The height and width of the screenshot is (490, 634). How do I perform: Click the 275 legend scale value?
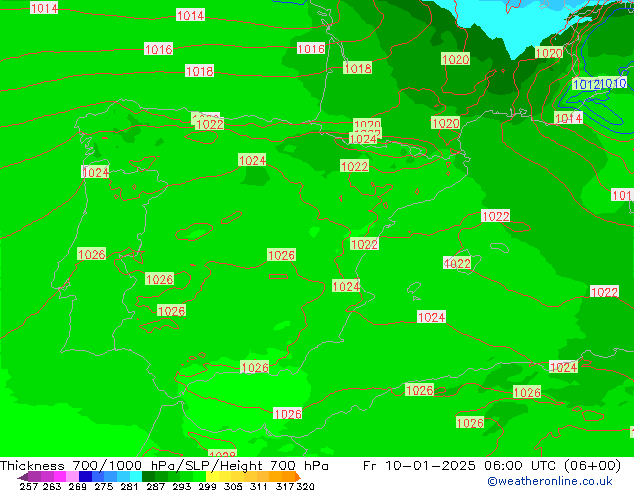click(x=104, y=486)
